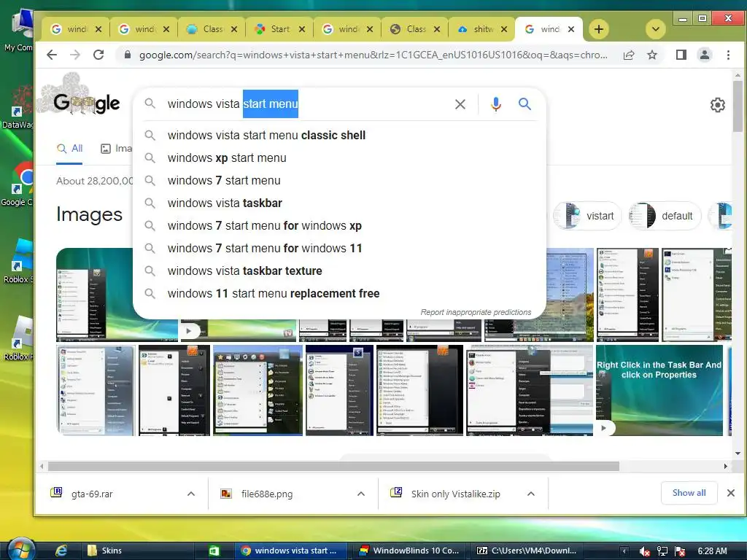View site info via the padlock icon

pos(127,55)
